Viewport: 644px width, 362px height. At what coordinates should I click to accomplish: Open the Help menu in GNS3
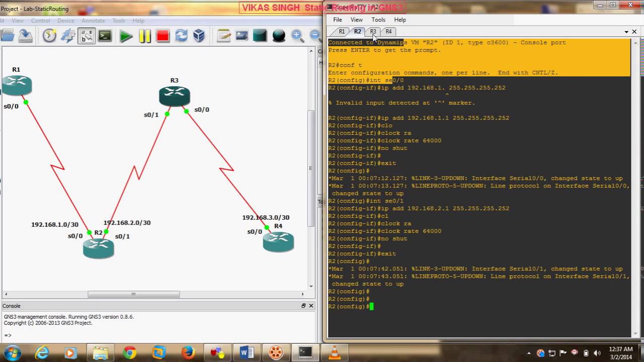[x=138, y=21]
